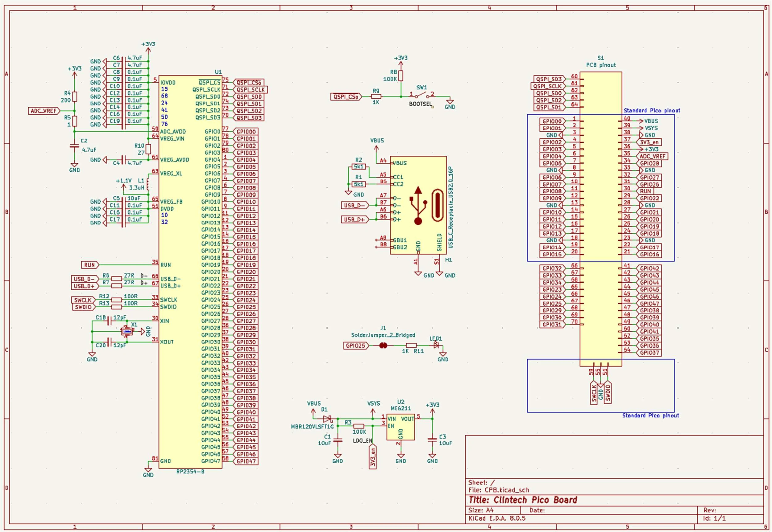Viewport: 772px width, 532px height.
Task: Click the crystal X1 symbol
Action: pos(127,331)
